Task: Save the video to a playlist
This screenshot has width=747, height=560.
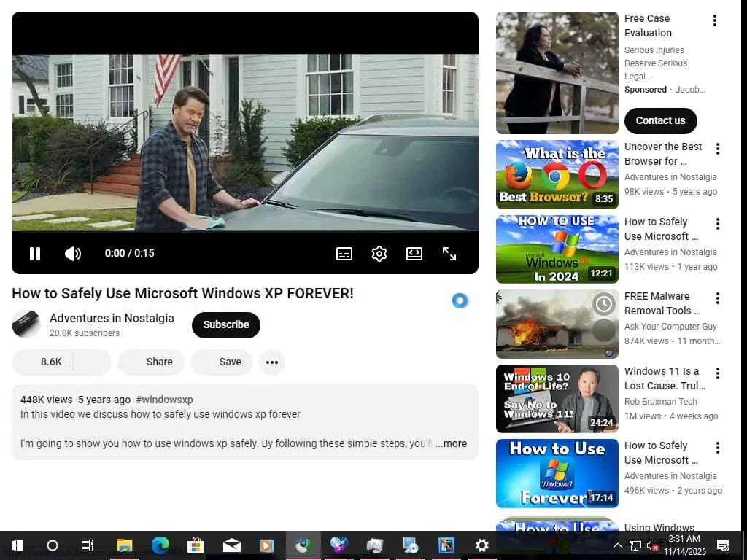Action: pos(222,362)
